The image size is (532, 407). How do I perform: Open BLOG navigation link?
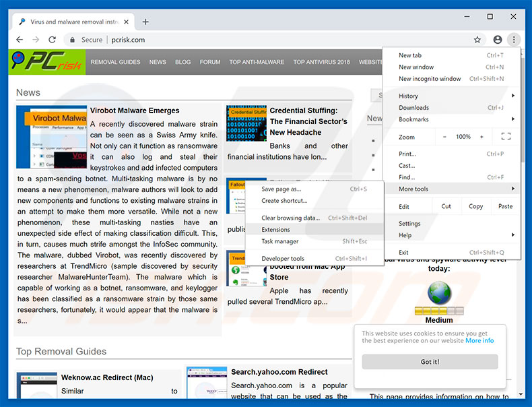click(x=183, y=62)
